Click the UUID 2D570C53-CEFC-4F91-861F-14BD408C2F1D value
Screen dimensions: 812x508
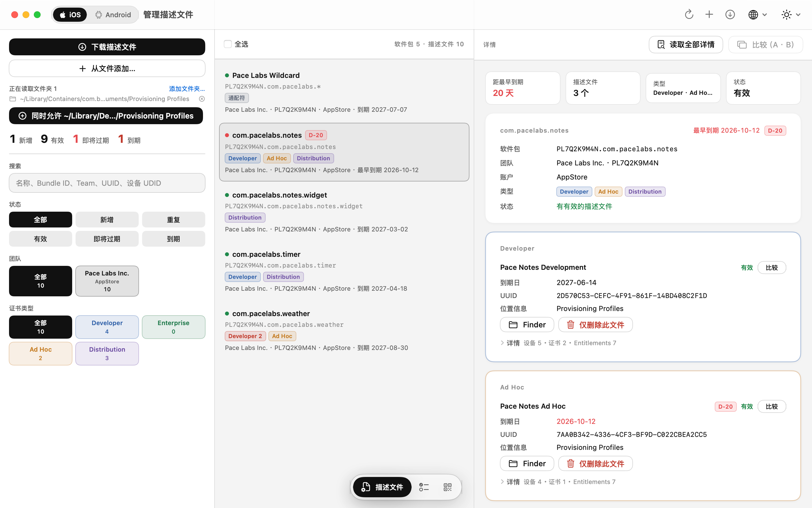pyautogui.click(x=632, y=296)
